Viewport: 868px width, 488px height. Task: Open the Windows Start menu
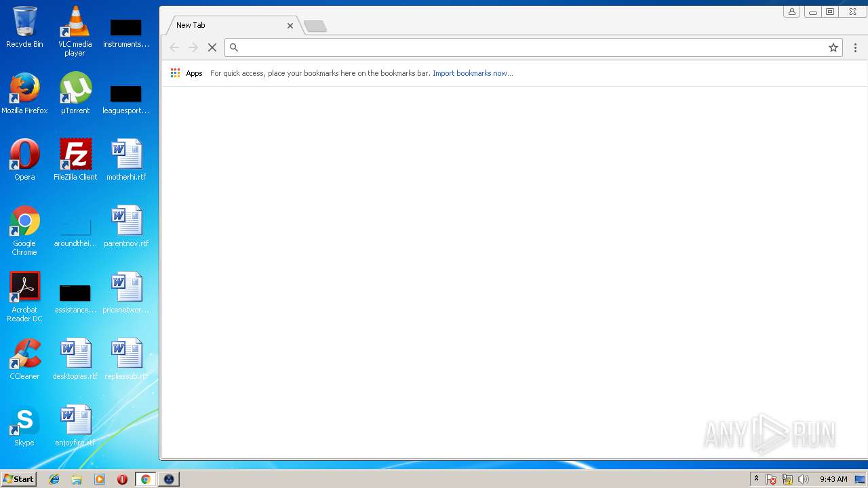[19, 479]
